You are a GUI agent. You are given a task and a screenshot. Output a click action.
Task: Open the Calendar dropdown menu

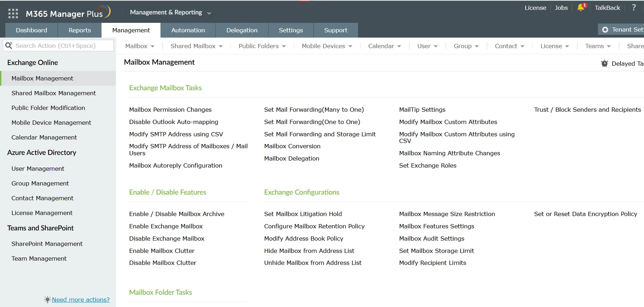click(384, 46)
